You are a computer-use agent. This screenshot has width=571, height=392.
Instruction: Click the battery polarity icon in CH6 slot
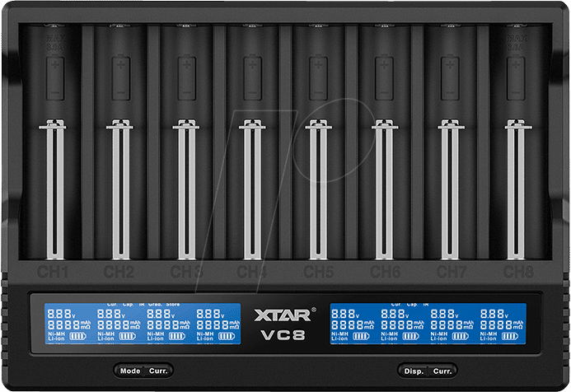point(384,77)
